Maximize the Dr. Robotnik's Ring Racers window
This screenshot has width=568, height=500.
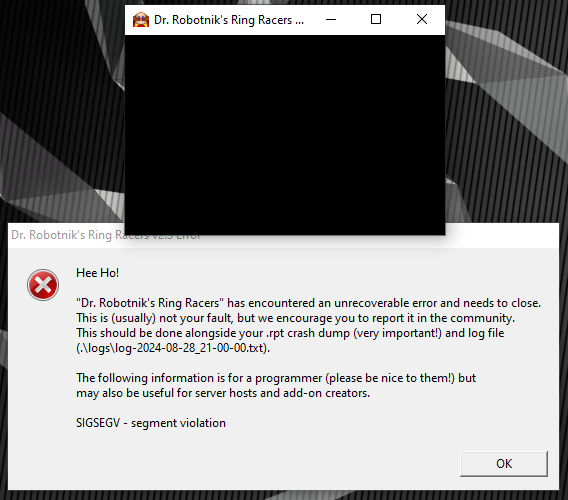click(x=376, y=20)
